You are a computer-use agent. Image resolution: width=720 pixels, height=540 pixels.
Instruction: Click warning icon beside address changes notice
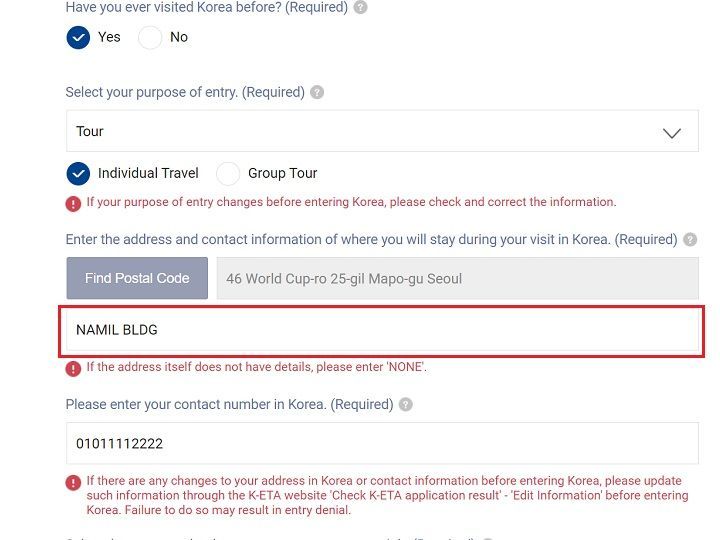(73, 482)
